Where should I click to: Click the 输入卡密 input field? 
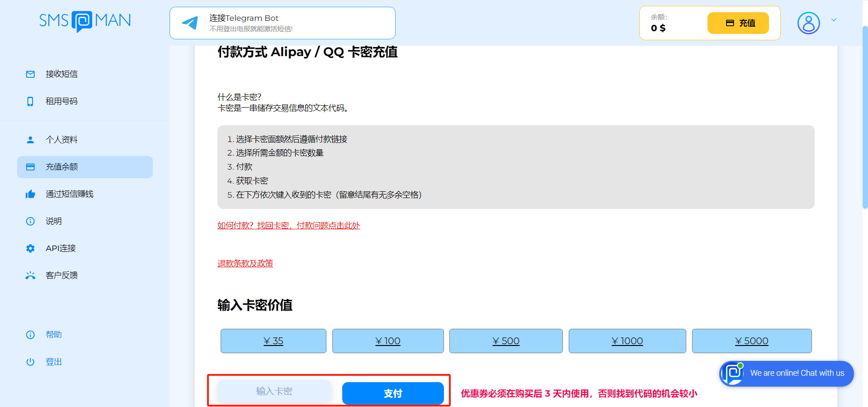[274, 391]
